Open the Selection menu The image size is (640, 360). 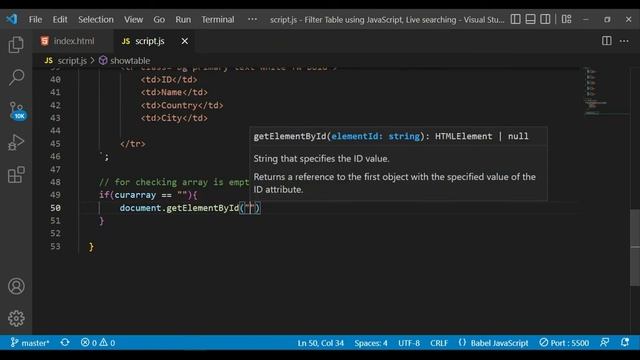tap(96, 19)
